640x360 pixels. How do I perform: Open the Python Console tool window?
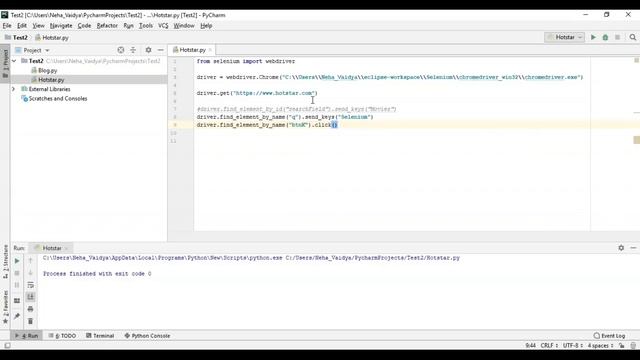[147, 336]
